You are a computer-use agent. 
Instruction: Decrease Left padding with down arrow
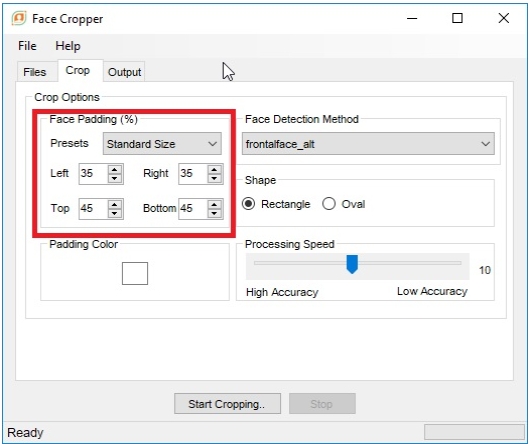(x=115, y=178)
